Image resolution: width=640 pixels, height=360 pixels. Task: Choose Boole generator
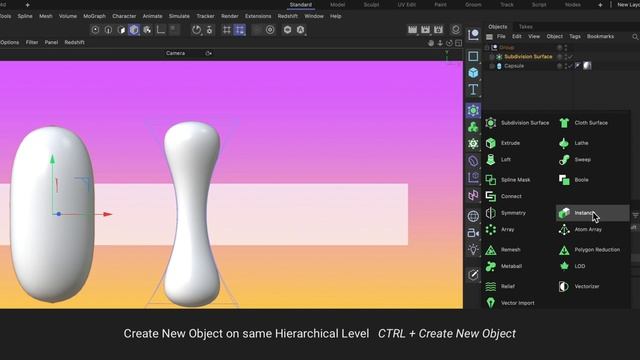pos(573,180)
